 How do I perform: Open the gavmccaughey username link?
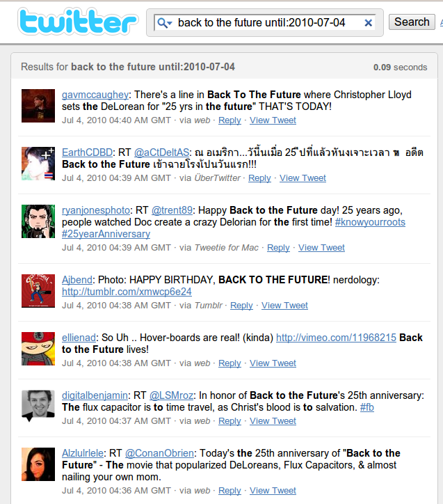coord(95,95)
